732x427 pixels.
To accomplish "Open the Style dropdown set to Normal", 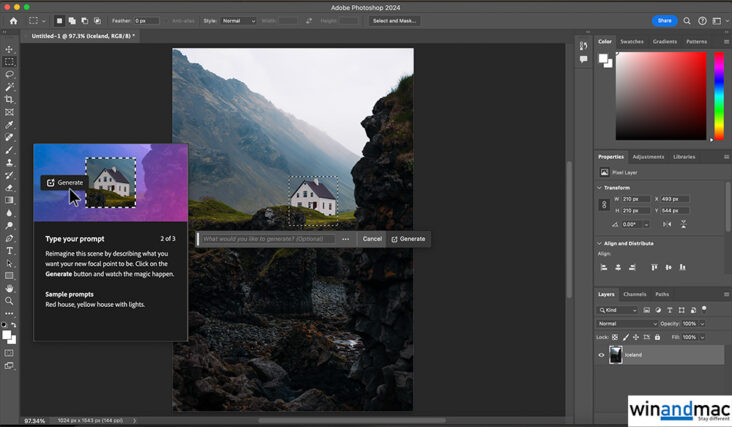I will pos(238,20).
